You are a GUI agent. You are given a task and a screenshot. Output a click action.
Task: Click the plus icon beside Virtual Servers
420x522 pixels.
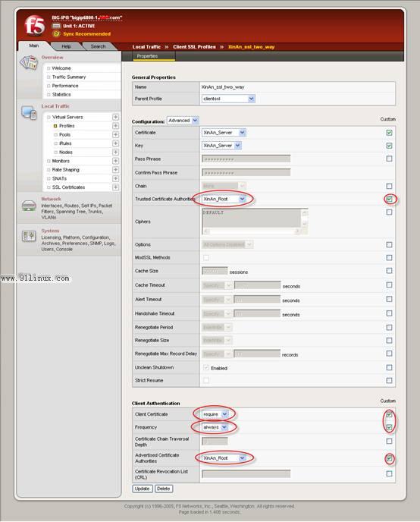click(115, 117)
